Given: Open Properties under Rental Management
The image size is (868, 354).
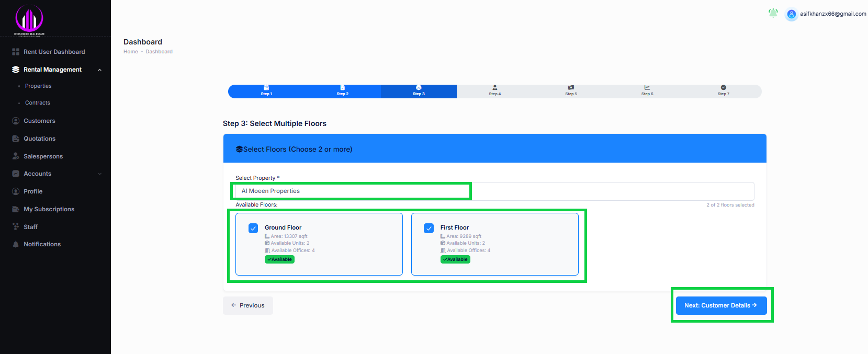Looking at the screenshot, I should (38, 86).
